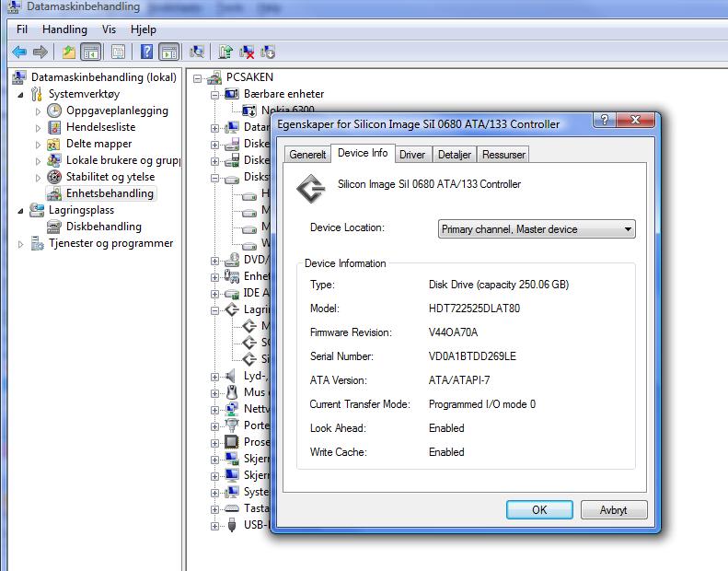Click the ATA/ATAPI-7 version value
Viewport: 728px width, 571px height.
coord(459,380)
